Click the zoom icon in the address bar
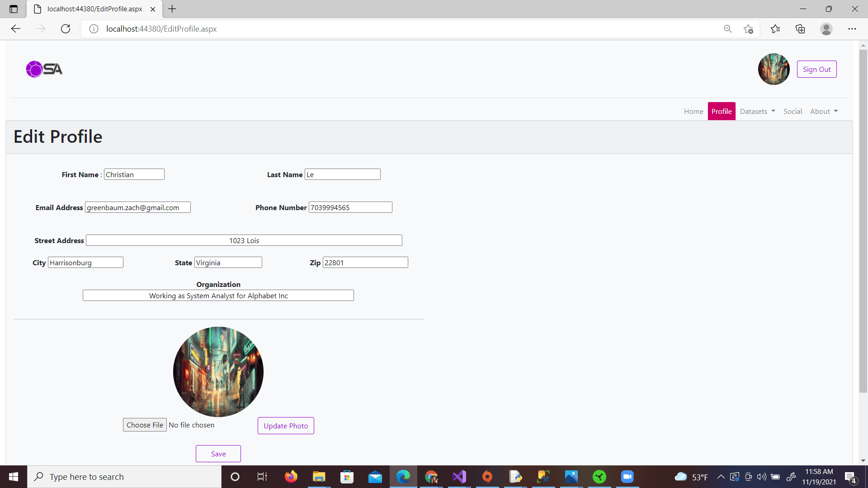This screenshot has height=488, width=868. 728,28
